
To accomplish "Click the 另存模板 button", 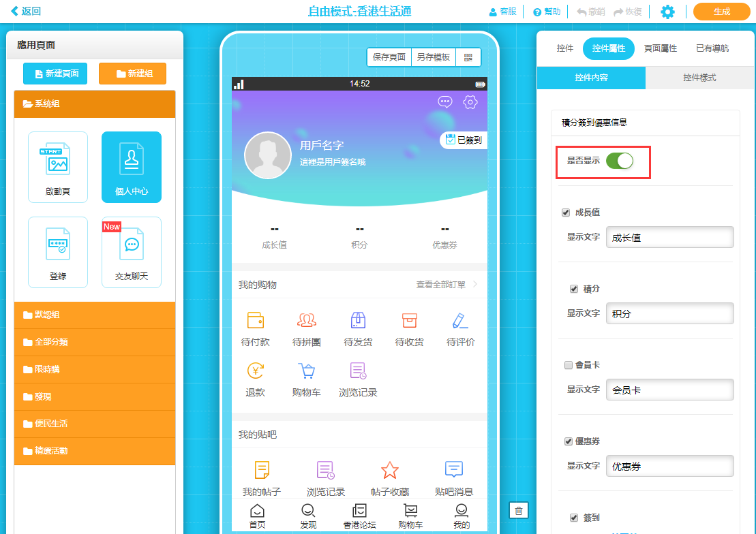I will (x=433, y=57).
